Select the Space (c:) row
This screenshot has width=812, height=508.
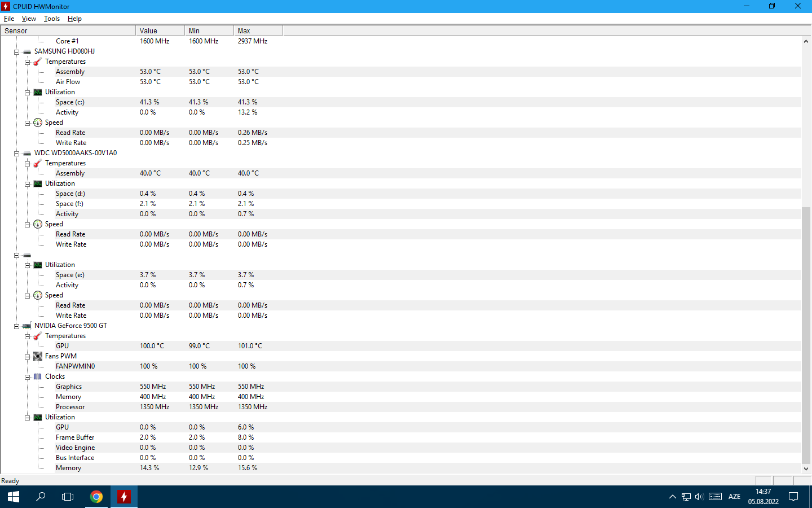coord(401,102)
